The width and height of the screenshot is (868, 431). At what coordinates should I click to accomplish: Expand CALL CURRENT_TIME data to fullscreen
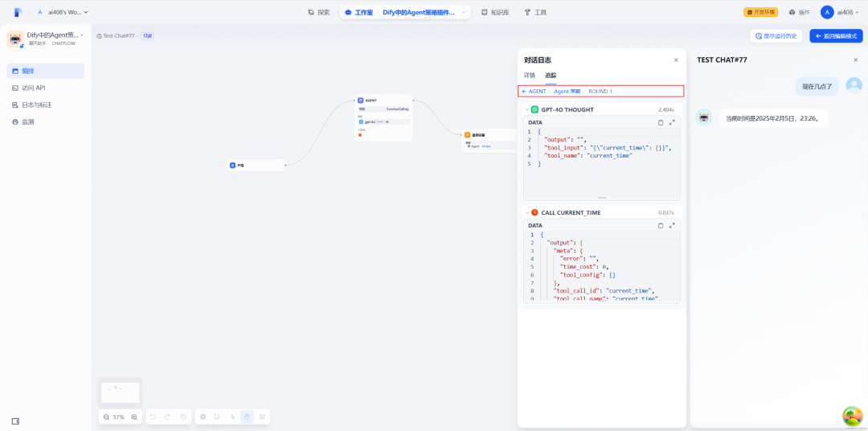[672, 225]
